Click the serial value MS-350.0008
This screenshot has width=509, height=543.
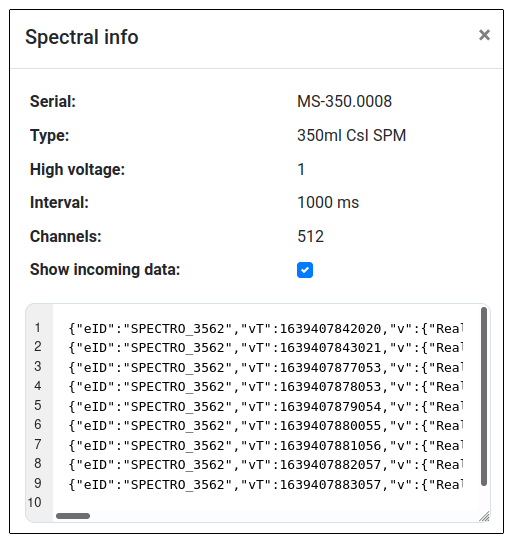click(x=344, y=101)
